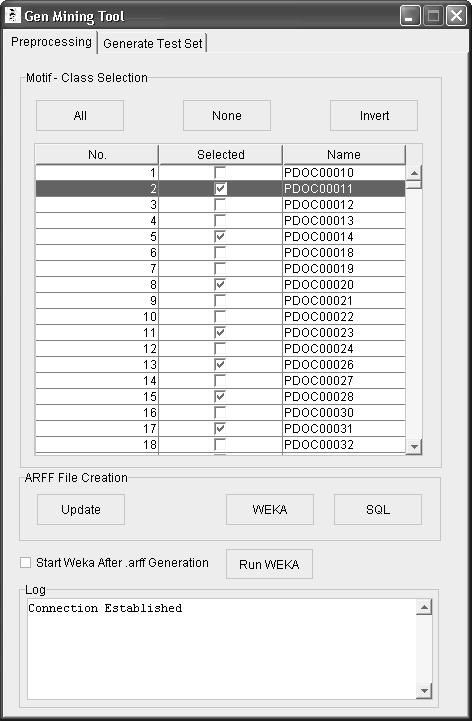Click the Log scroll down arrow

tap(424, 691)
